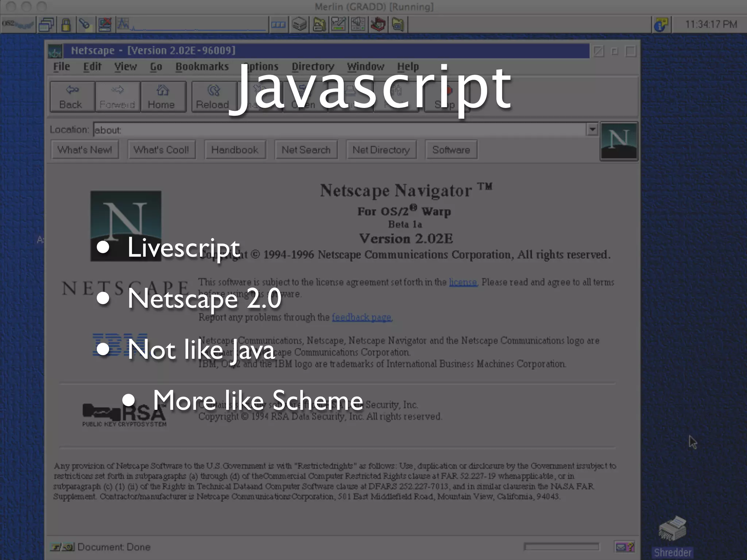
Task: Open the speaker sound settings tray icon
Action: coord(358,25)
